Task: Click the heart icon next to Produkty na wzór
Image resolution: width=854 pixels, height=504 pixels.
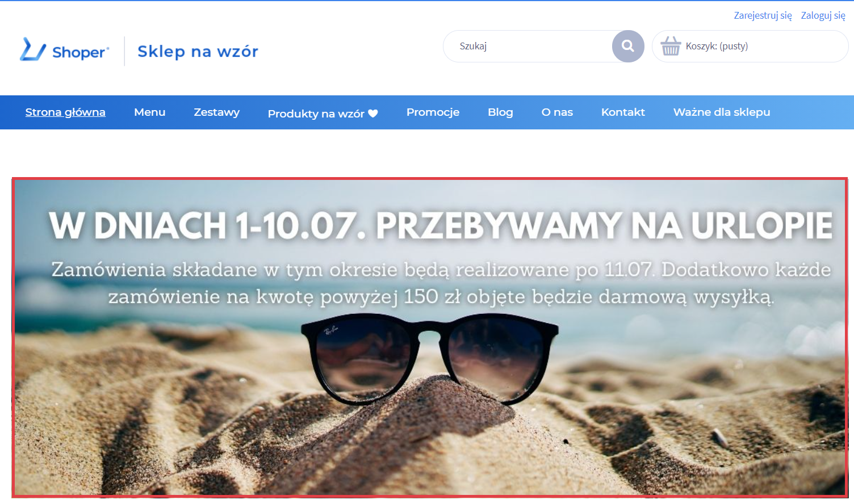Action: 373,114
